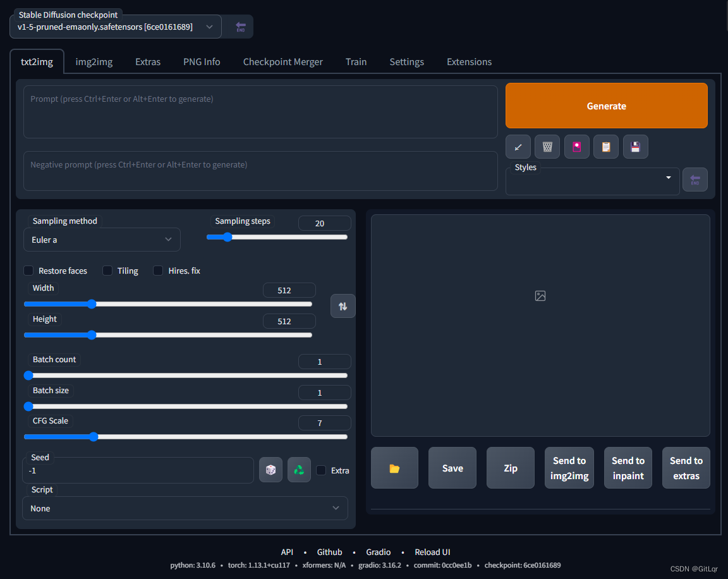728x579 pixels.
Task: Click the python: 3.10.6 footer text
Action: tap(193, 565)
